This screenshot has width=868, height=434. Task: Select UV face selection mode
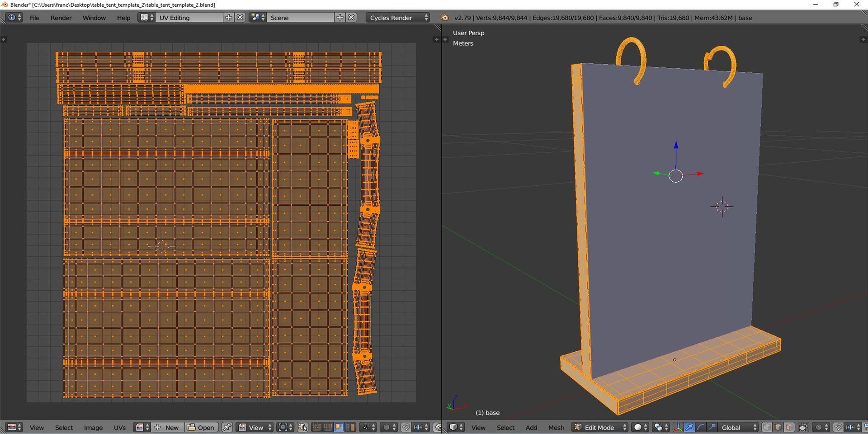(338, 427)
